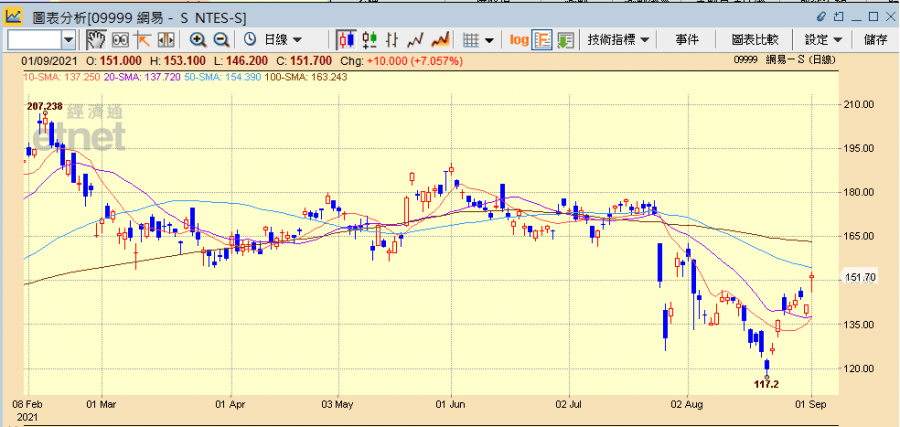The width and height of the screenshot is (900, 427).
Task: Switch to area (mountain) chart type
Action: click(439, 40)
